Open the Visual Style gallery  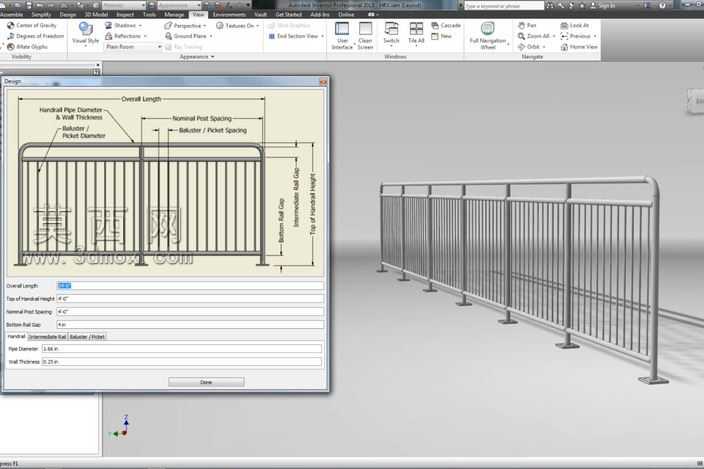pos(85,34)
